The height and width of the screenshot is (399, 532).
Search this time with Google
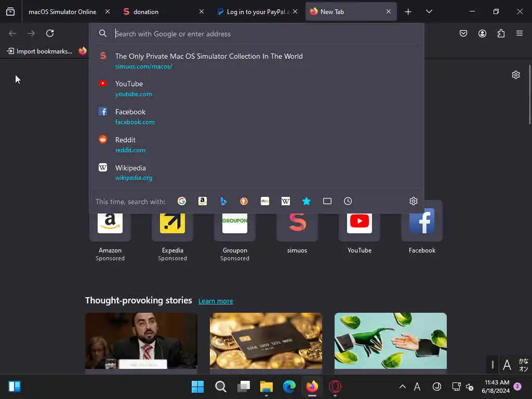(182, 201)
